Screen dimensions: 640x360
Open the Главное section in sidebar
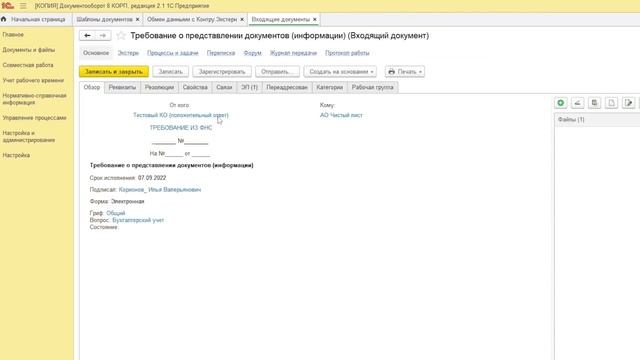coord(13,35)
